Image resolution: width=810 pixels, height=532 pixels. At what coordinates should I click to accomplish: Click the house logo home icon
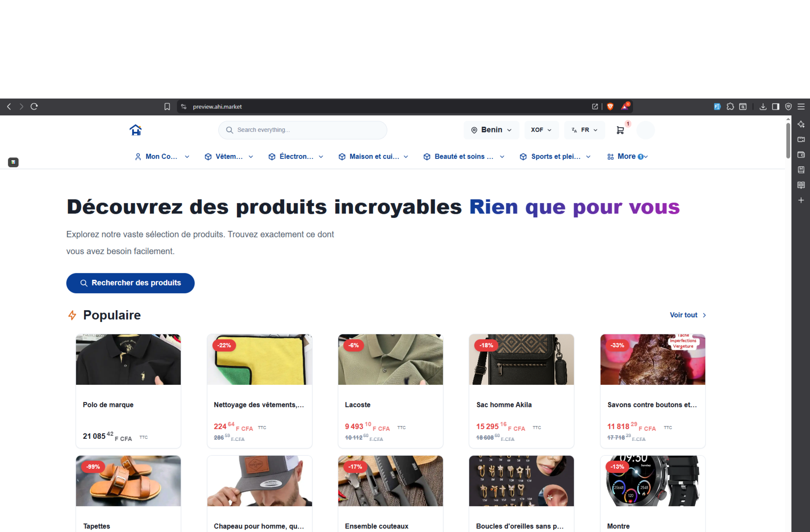[136, 130]
